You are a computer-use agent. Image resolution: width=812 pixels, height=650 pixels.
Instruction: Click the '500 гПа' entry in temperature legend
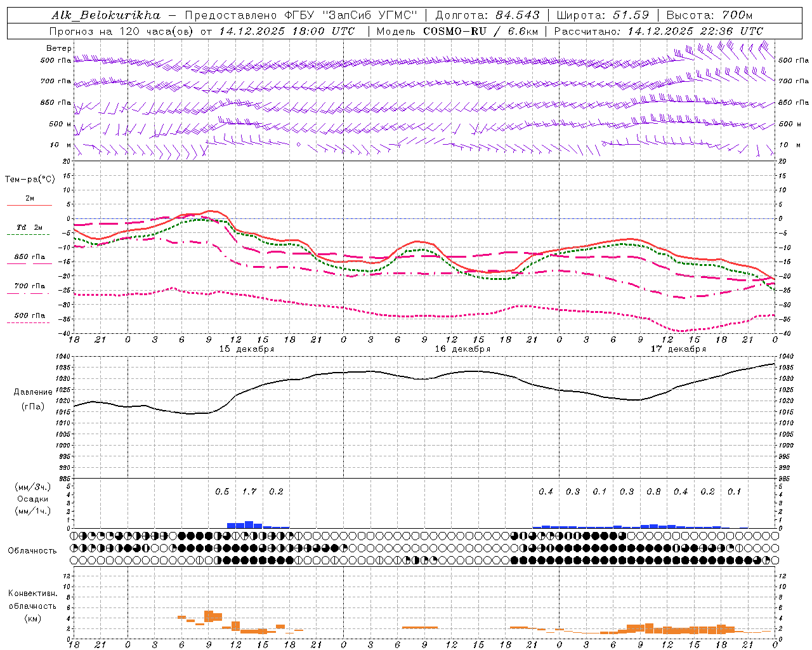point(30,315)
